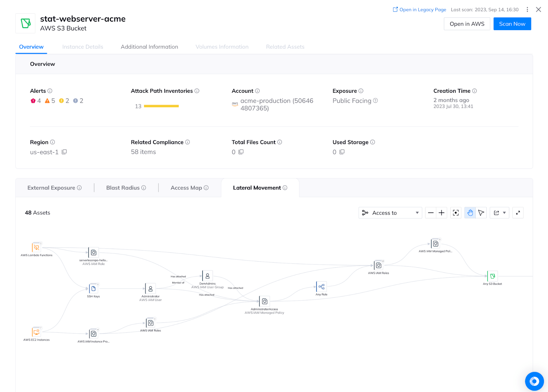Click the Attack Path Inventories yellow bar
Image resolution: width=548 pixels, height=392 pixels.
161,106
